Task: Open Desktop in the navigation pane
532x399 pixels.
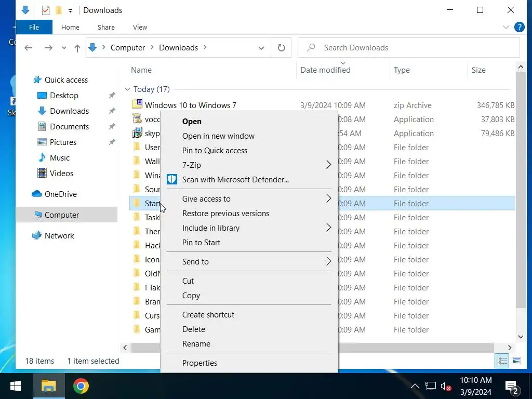Action: coord(64,96)
